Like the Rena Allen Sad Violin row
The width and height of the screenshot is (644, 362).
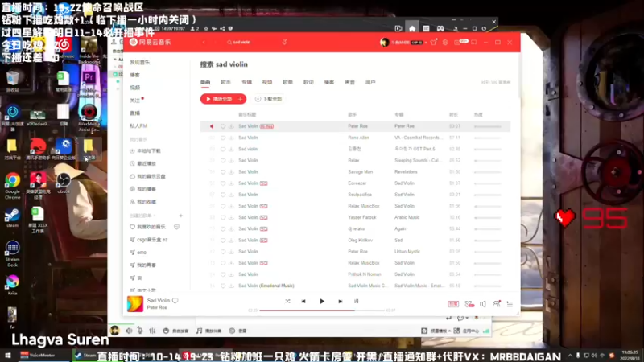pyautogui.click(x=223, y=138)
